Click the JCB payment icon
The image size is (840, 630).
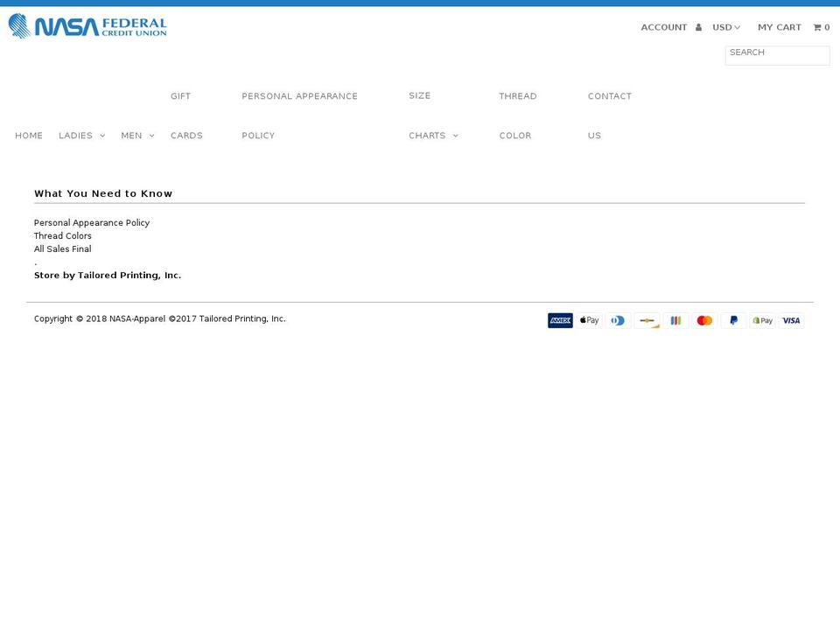pyautogui.click(x=676, y=320)
